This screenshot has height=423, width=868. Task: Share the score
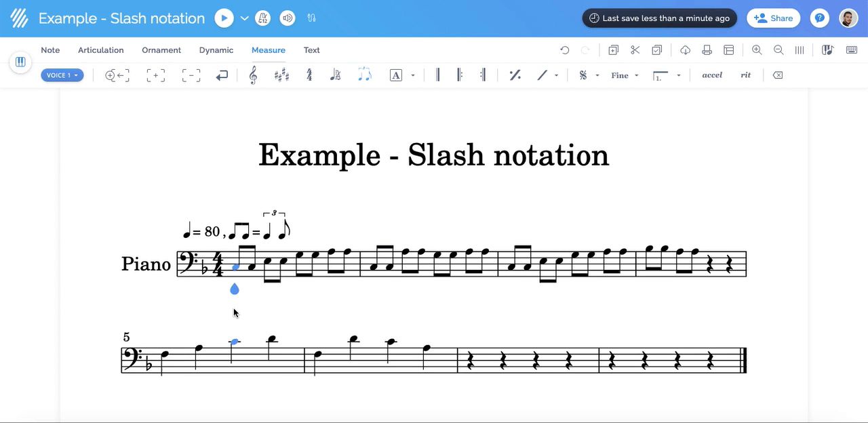point(773,18)
